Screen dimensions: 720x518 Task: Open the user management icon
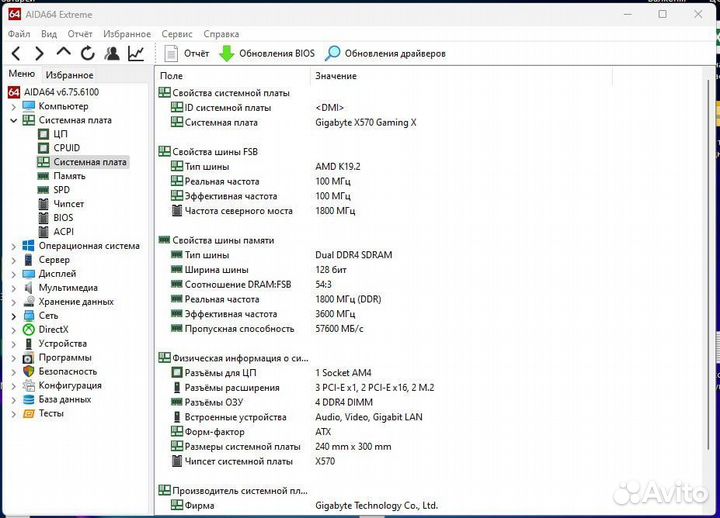(112, 54)
